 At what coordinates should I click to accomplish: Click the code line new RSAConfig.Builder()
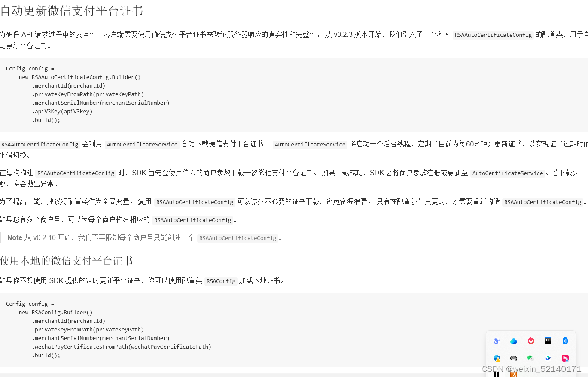[55, 313]
